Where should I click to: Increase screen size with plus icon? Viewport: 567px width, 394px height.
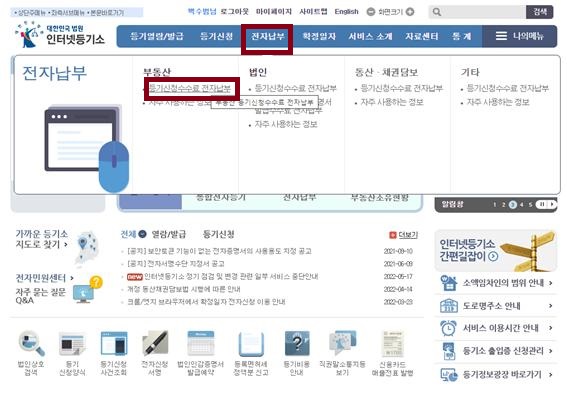pyautogui.click(x=410, y=12)
